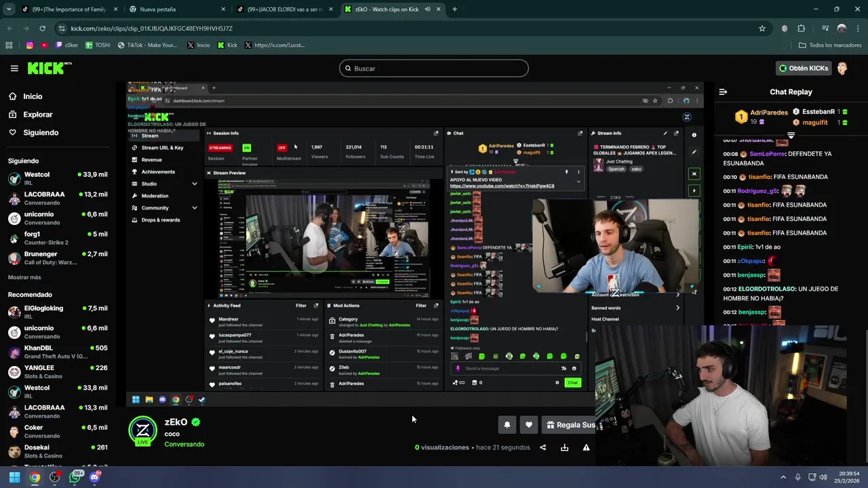Open Westcol IRL in Siguiendo list
This screenshot has width=868, height=488.
click(x=57, y=179)
